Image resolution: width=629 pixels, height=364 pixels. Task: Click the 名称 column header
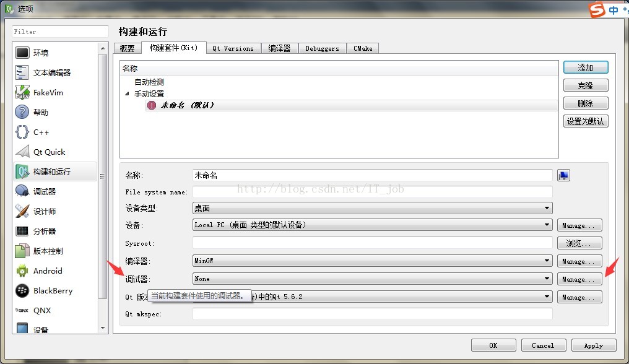[x=339, y=68]
